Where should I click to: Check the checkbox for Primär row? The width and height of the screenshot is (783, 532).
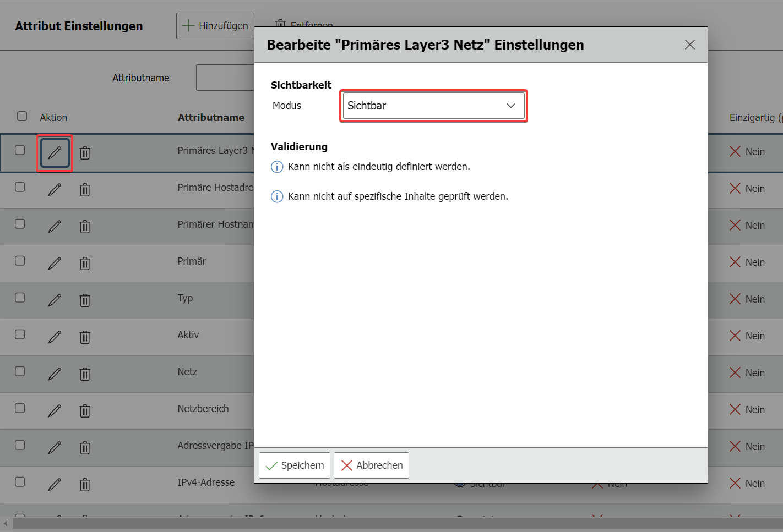click(x=20, y=261)
